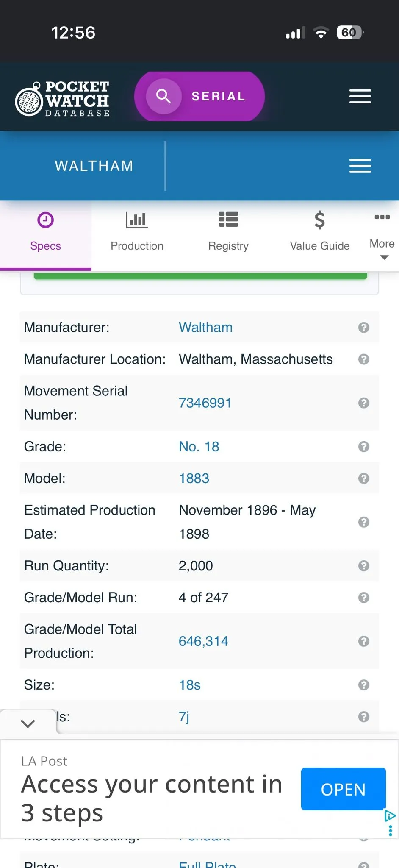Viewport: 399px width, 868px height.
Task: Show help for Grade/Model Run row
Action: click(x=363, y=597)
